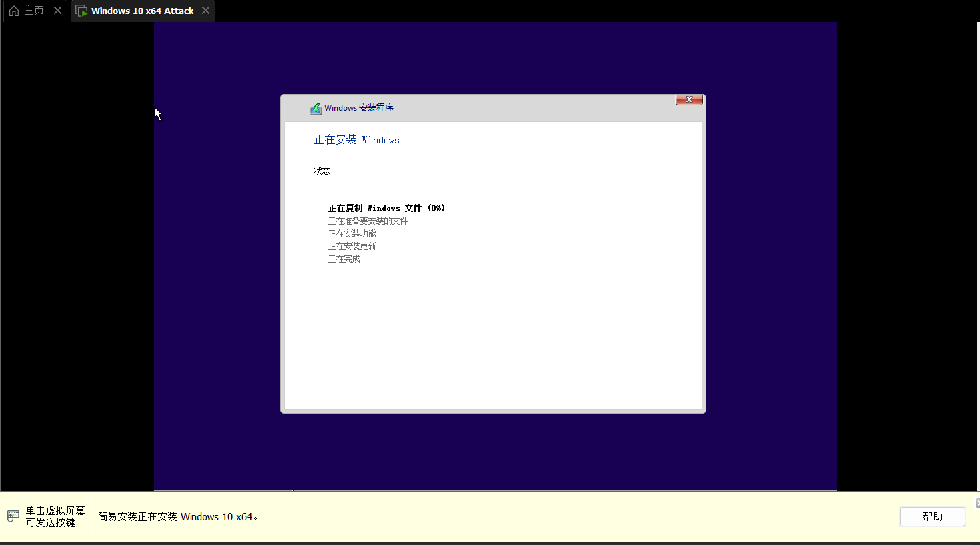Image resolution: width=980 pixels, height=545 pixels.
Task: Close the 主页 tab with its X
Action: (57, 11)
